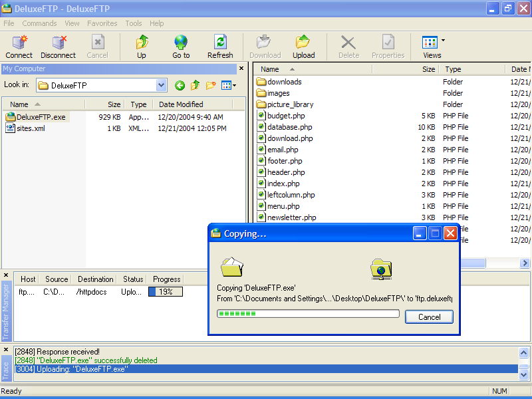
Task: Select the menu.php file name
Action: (283, 206)
